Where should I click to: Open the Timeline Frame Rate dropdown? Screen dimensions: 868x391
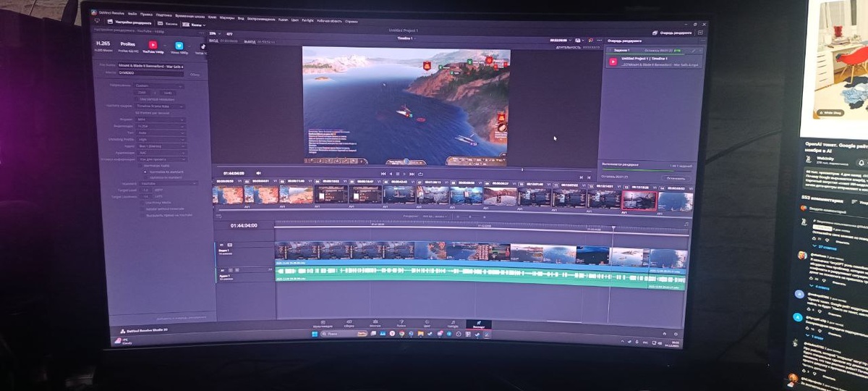(159, 106)
